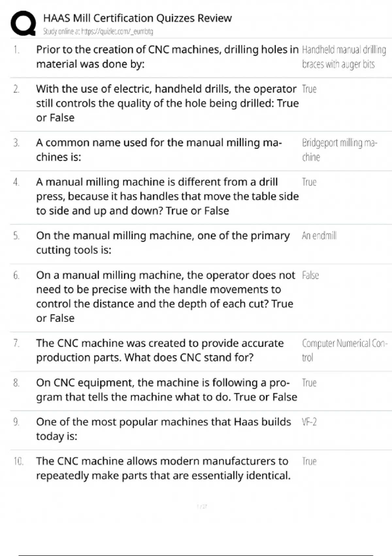Viewport: 392px width, 556px height.
Task: Select question 5 about primary cutting tools
Action: pyautogui.click(x=163, y=243)
